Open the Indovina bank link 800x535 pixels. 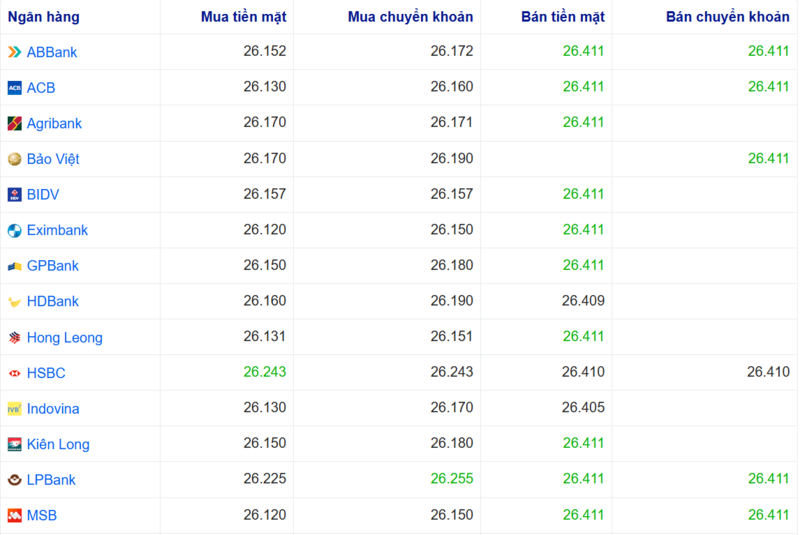point(53,409)
